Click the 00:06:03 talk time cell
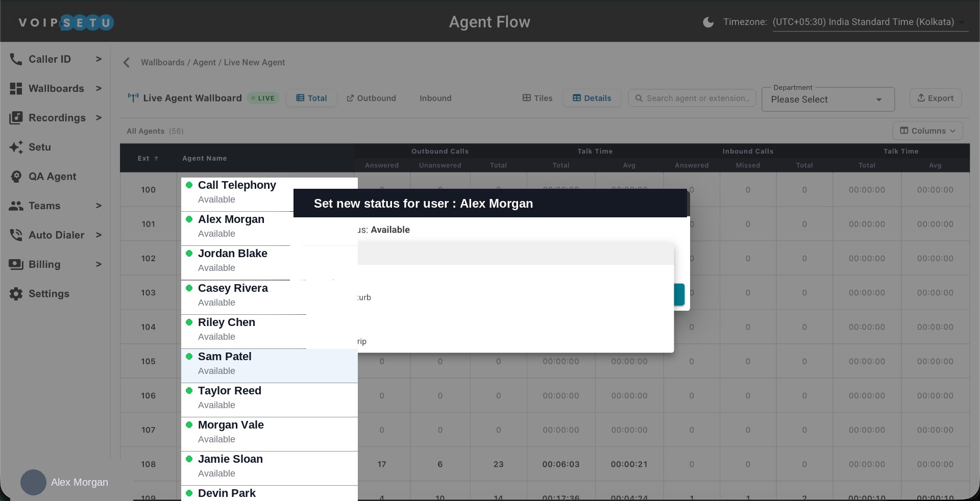Screen dimensions: 980x501 pos(560,464)
